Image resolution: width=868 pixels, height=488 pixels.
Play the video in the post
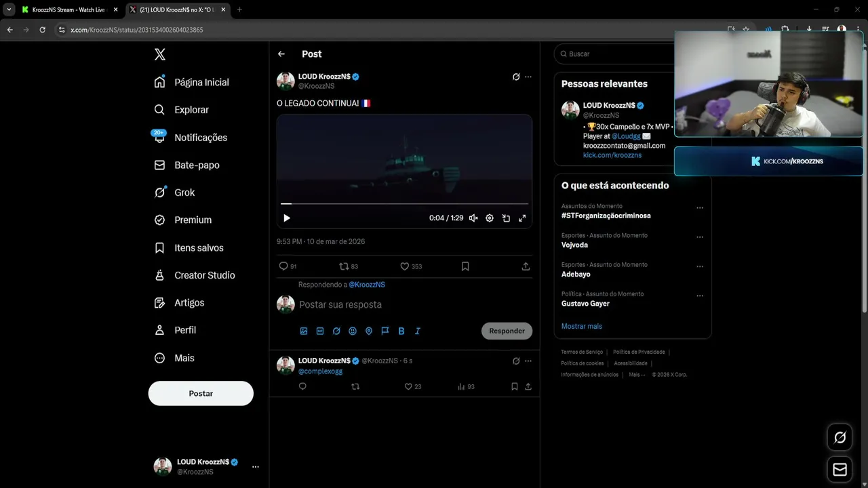(x=287, y=218)
